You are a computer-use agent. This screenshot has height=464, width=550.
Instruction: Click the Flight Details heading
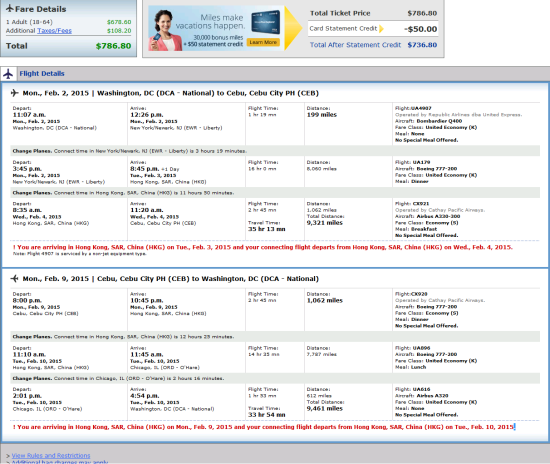click(42, 74)
